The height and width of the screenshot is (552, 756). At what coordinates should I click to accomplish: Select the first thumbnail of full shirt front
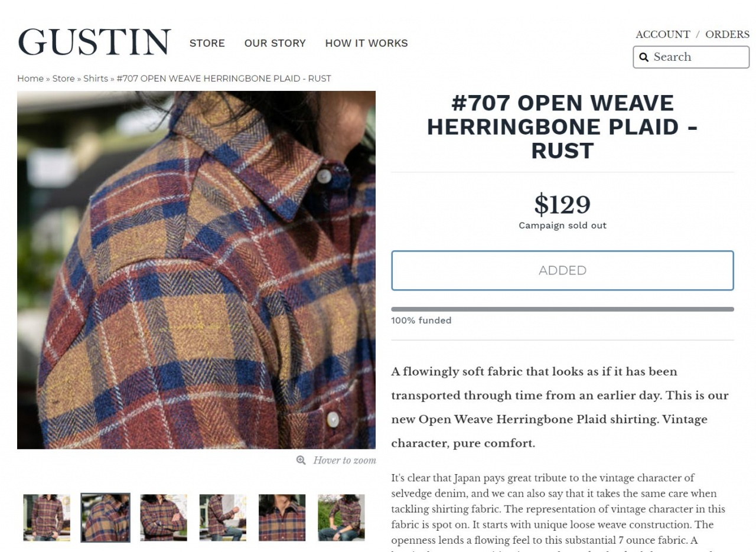click(47, 518)
